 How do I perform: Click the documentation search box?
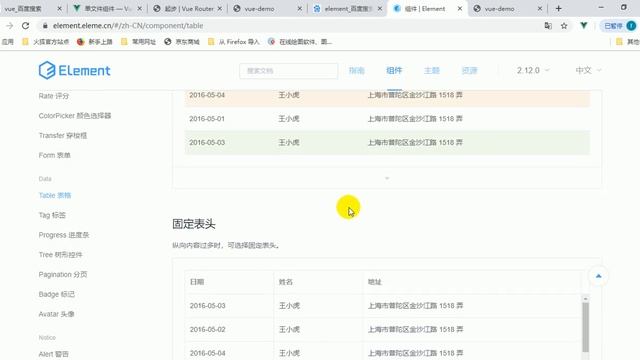point(289,71)
